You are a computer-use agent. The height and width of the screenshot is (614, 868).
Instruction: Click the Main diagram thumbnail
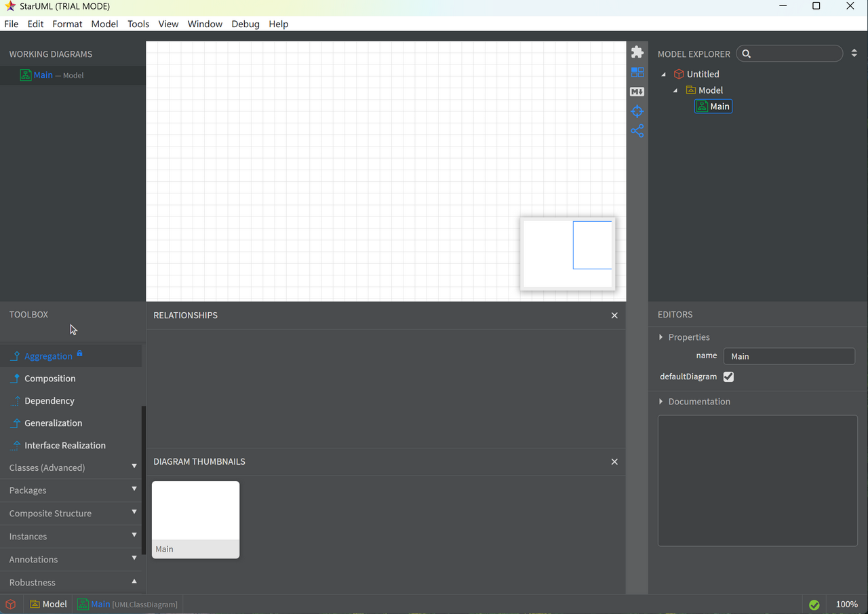tap(195, 519)
